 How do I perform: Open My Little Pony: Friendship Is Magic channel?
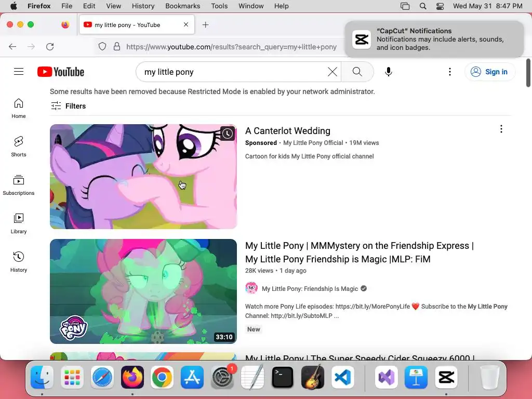310,289
